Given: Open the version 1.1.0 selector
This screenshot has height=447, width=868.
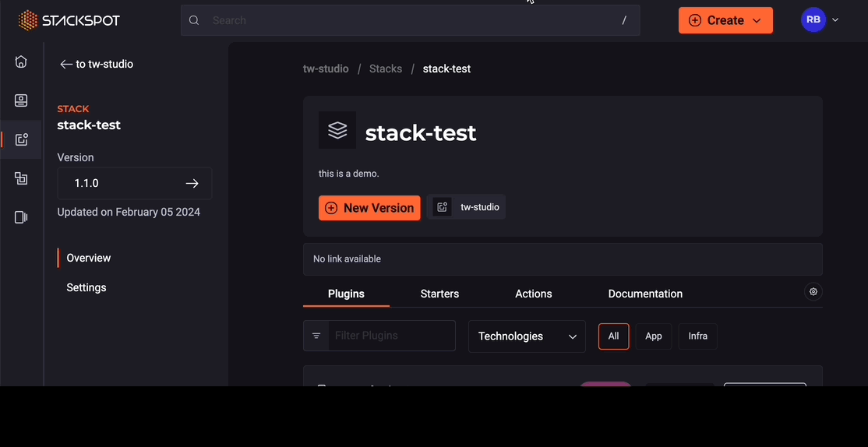Looking at the screenshot, I should pos(135,183).
